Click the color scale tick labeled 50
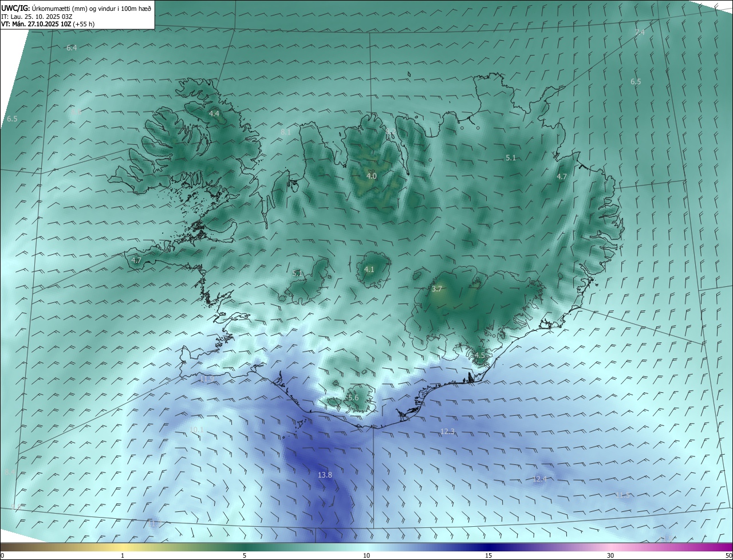This screenshot has width=733, height=560. 728,555
